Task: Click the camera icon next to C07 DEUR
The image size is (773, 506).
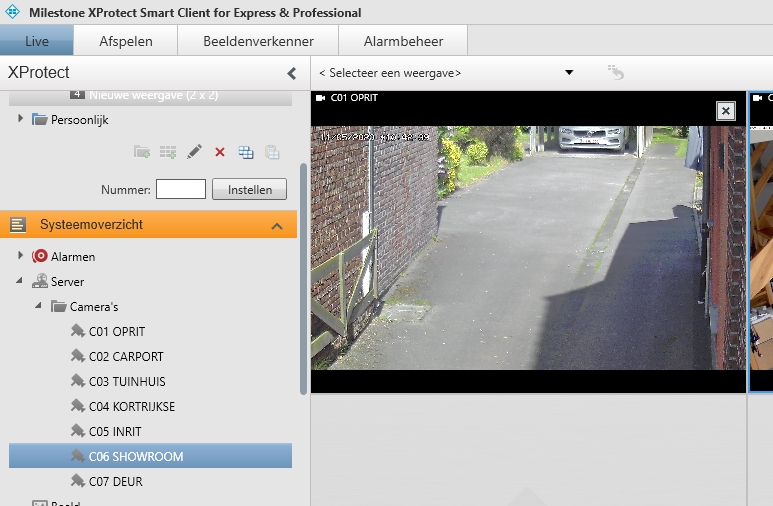Action: (77, 480)
